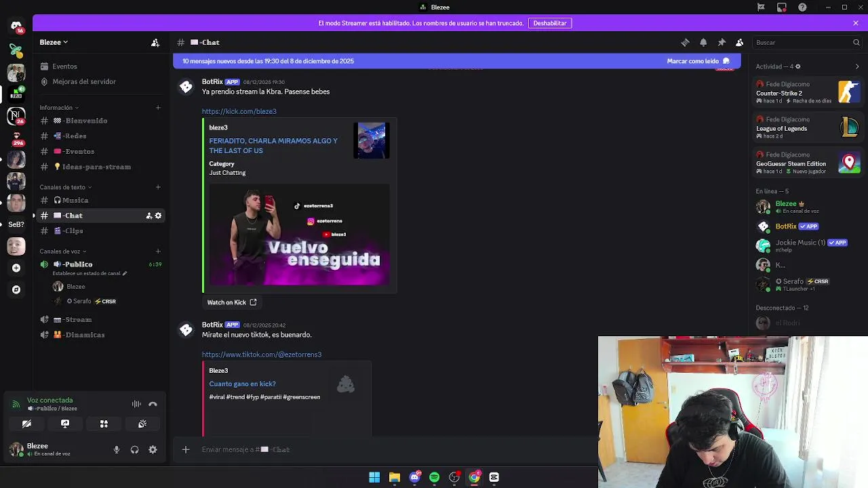Open the Blezee server dropdown menu
Image resolution: width=868 pixels, height=488 pixels.
[54, 42]
